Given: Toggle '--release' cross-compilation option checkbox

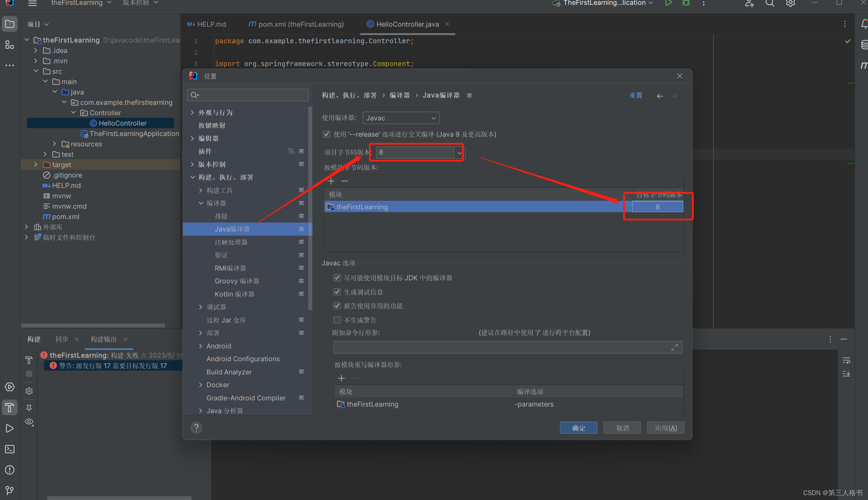Looking at the screenshot, I should pos(327,134).
